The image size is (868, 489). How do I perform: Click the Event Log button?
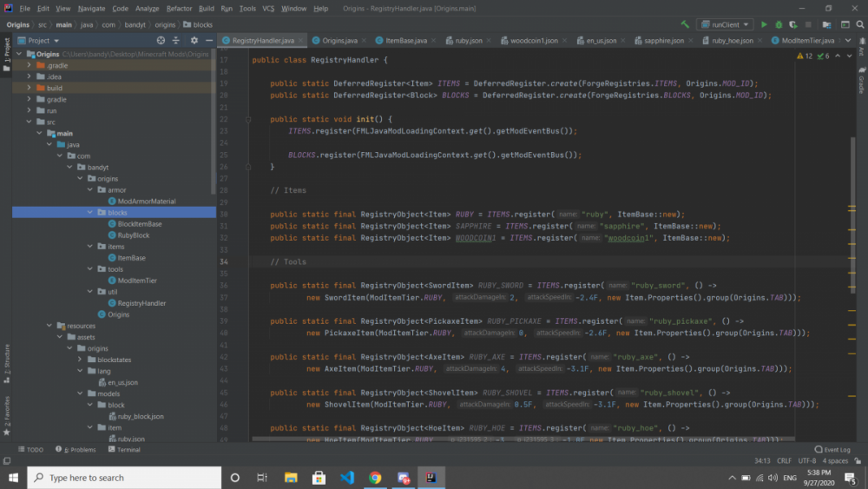[x=833, y=450]
